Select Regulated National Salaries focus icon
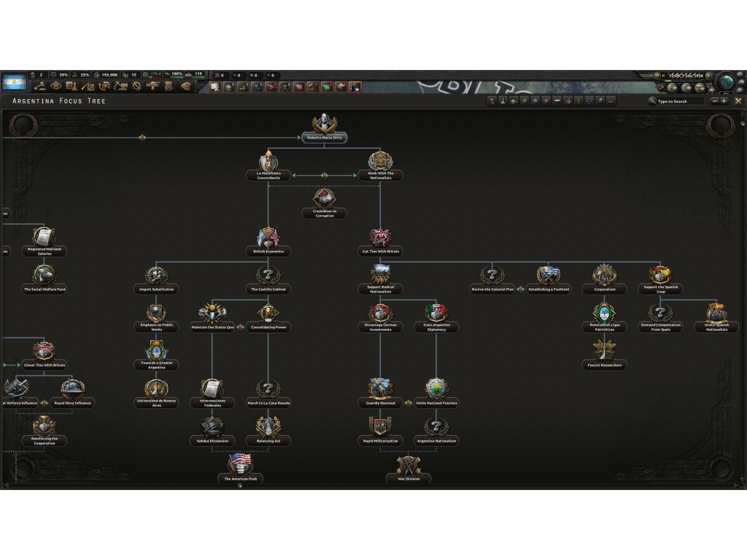The width and height of the screenshot is (747, 560). click(x=44, y=236)
